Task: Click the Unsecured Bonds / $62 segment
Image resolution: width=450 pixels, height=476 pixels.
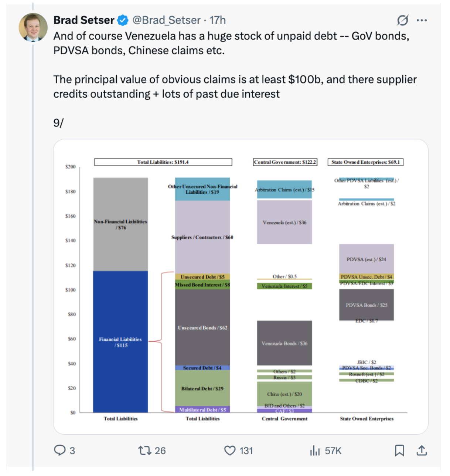Action: (x=202, y=328)
